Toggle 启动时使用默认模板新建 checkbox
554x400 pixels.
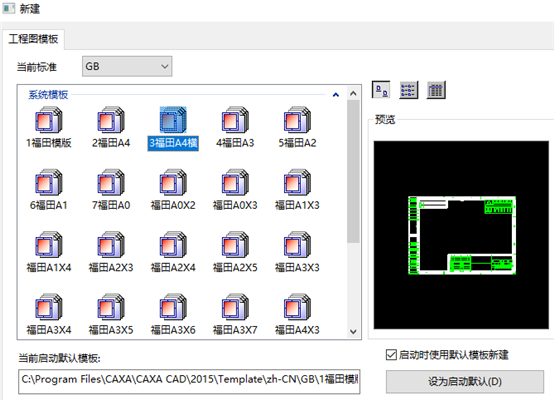[x=391, y=354]
